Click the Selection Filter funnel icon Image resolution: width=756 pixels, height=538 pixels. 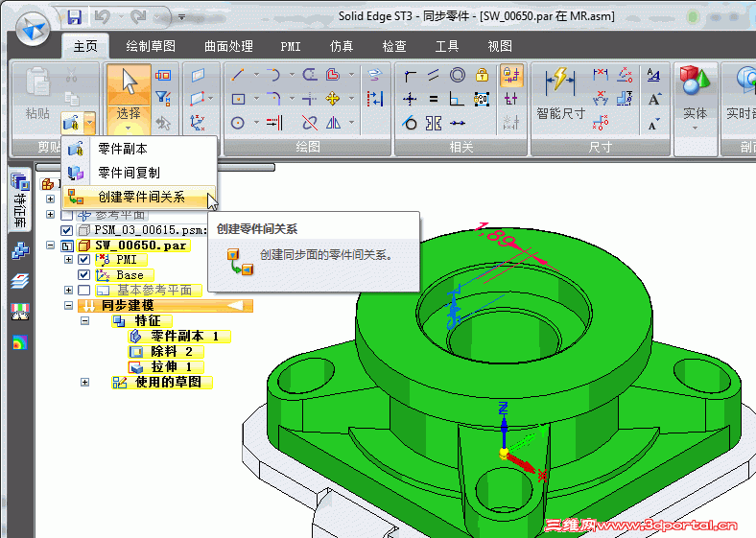pos(163,99)
